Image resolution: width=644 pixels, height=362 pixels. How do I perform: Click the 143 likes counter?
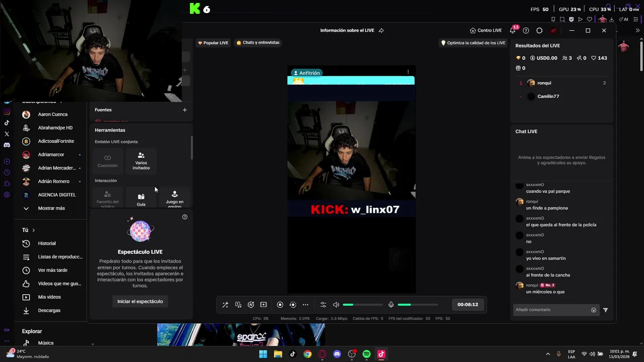click(x=599, y=58)
